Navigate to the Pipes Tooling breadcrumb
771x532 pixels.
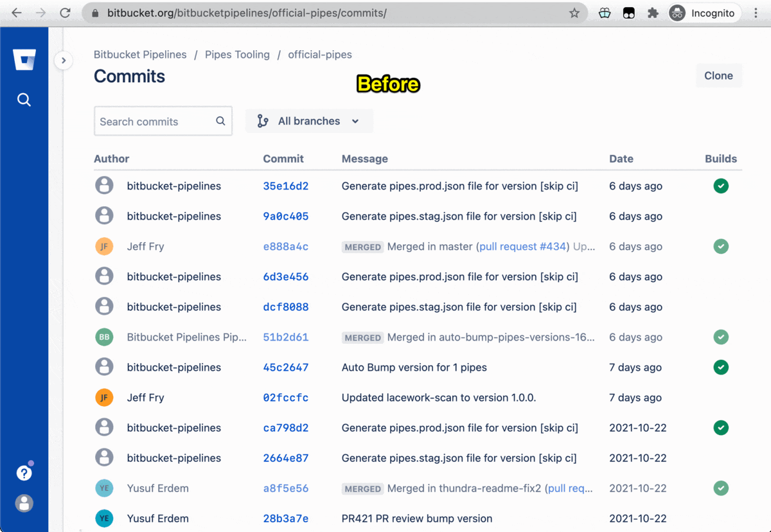237,55
